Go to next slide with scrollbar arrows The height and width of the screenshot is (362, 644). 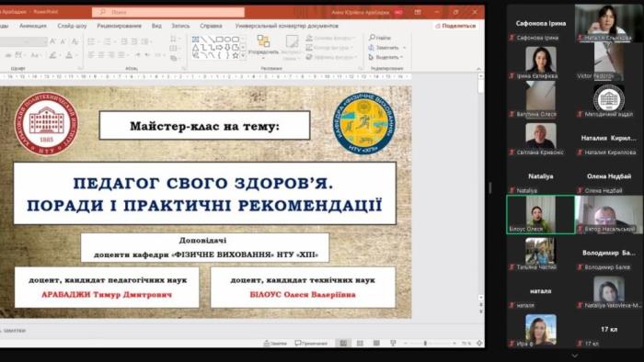481,312
